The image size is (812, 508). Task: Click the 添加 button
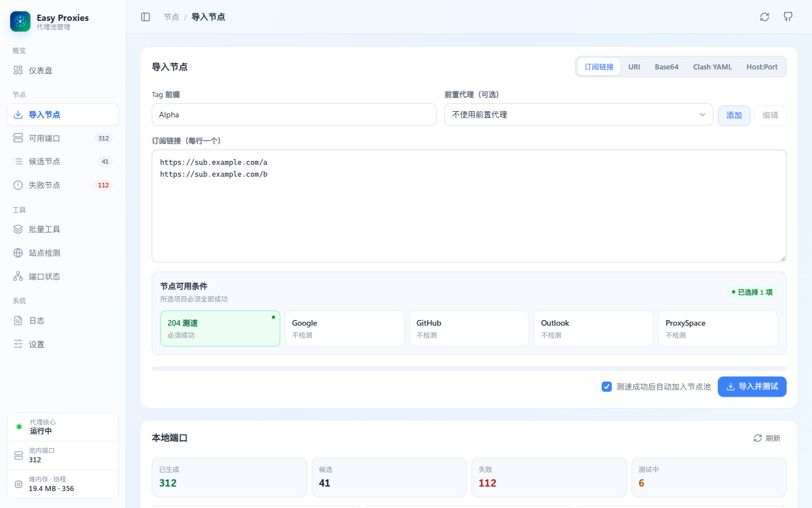tap(734, 115)
